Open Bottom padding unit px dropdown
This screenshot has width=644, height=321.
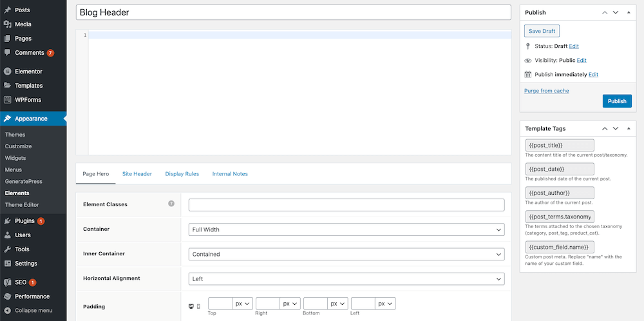click(x=337, y=304)
